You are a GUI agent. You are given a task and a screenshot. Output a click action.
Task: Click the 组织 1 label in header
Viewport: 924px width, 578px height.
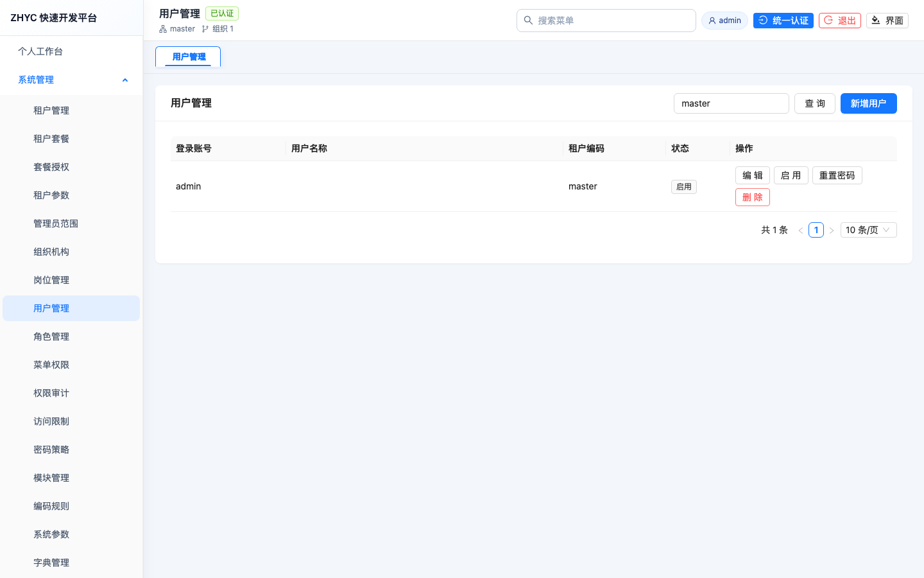tap(223, 29)
